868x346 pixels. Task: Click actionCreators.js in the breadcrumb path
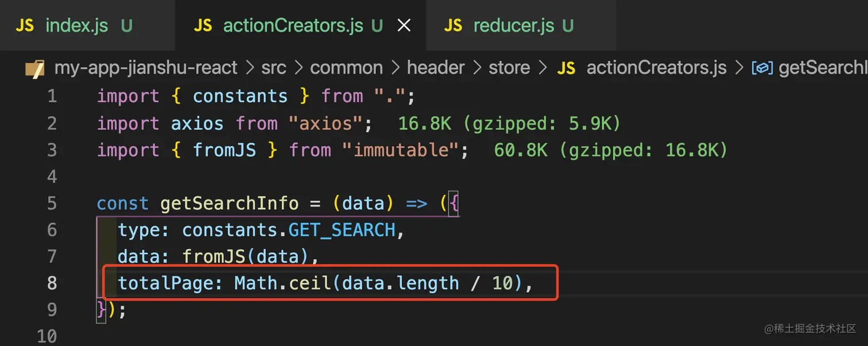[656, 68]
